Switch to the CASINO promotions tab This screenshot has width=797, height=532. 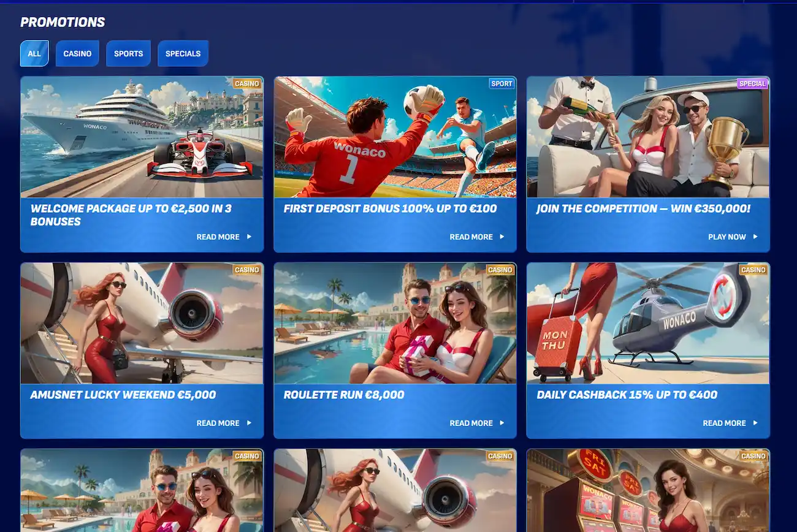click(77, 53)
